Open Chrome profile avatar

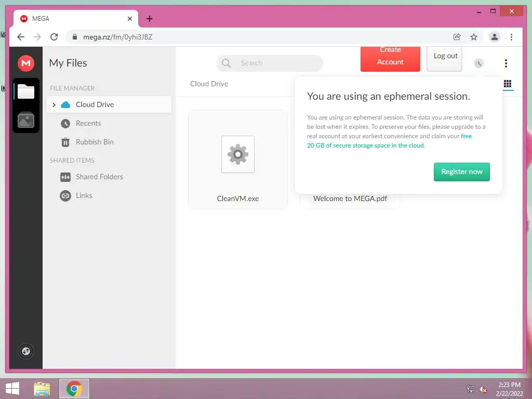(x=495, y=37)
